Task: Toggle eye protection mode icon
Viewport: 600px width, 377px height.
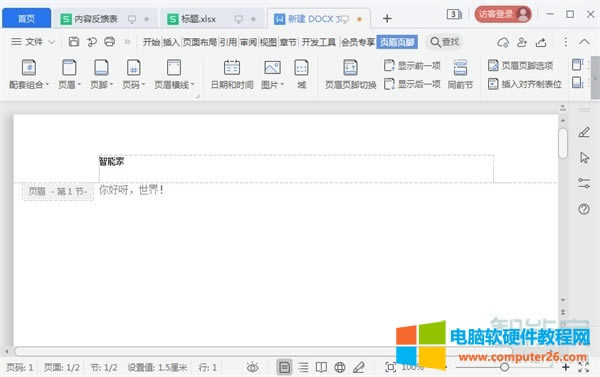Action: (253, 368)
